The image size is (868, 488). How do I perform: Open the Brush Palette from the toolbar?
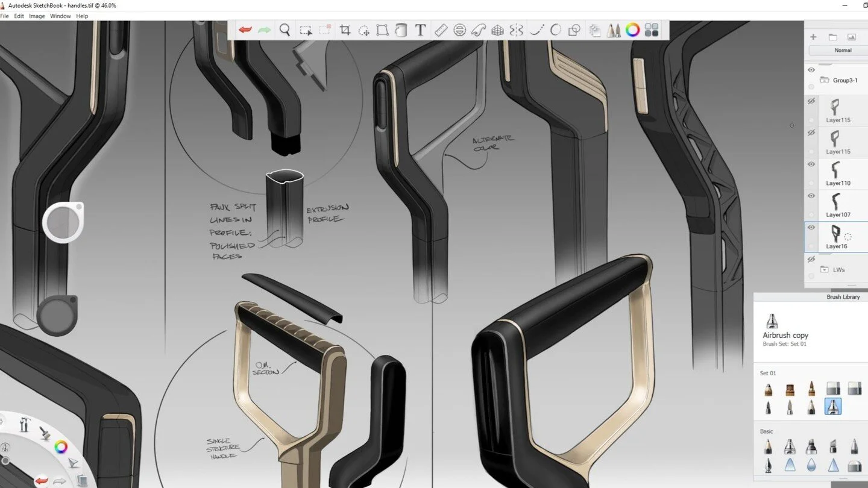tap(614, 30)
